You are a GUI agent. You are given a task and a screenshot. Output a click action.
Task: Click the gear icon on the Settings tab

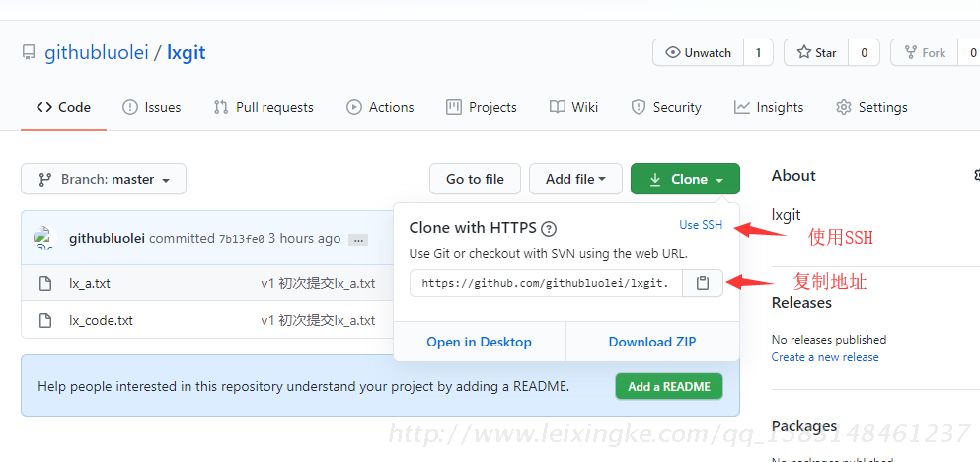(844, 107)
